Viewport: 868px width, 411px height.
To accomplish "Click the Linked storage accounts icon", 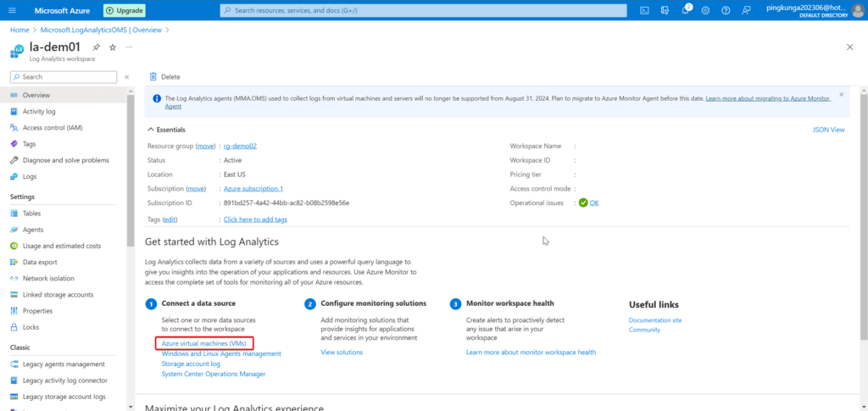I will (14, 295).
